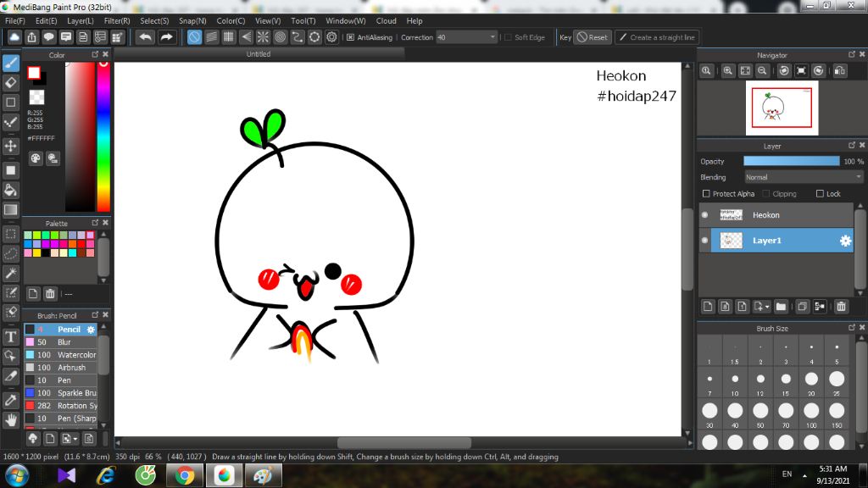Open Layer1 settings gear
This screenshot has width=868, height=488.
coord(845,241)
